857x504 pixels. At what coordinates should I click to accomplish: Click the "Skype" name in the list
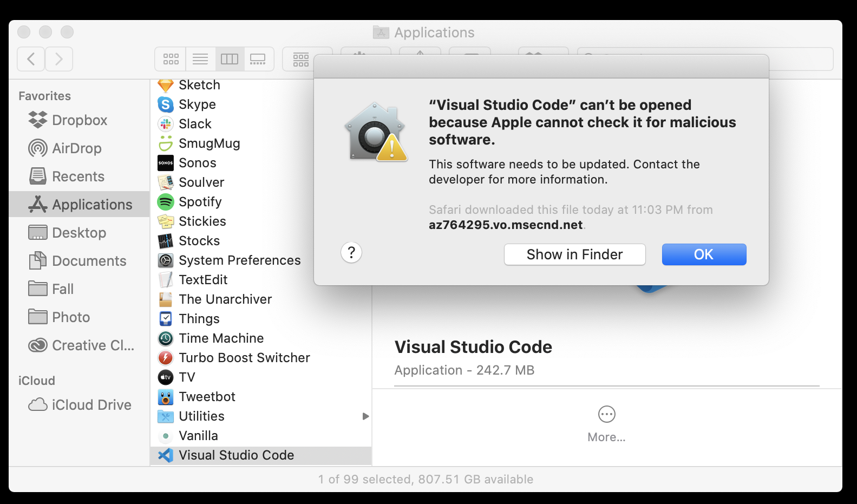tap(198, 104)
